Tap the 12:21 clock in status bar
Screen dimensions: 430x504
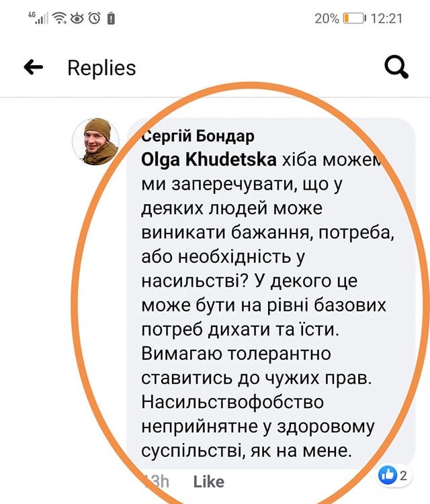coord(386,17)
